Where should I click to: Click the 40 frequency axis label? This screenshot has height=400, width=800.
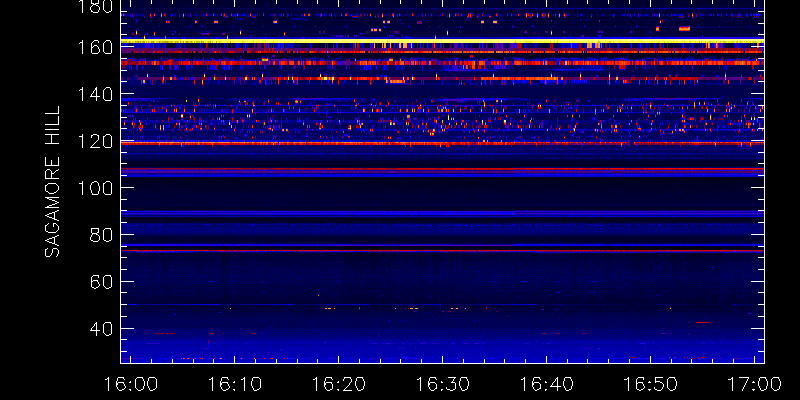102,329
